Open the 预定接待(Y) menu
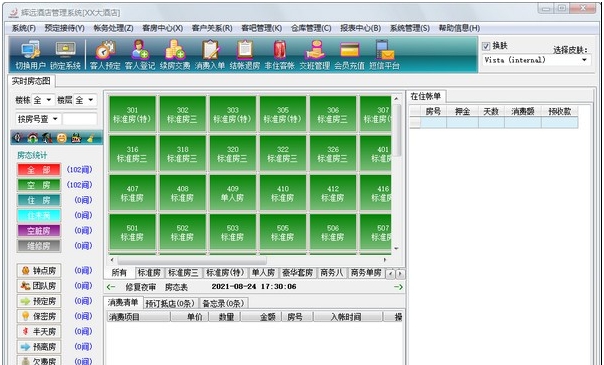Image resolution: width=604 pixels, height=365 pixels. (64, 28)
